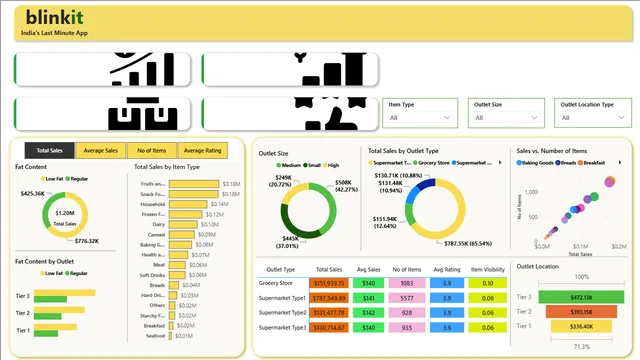The image size is (640, 360).
Task: Click the $508K (42.27%) outlet size label
Action: point(346,186)
